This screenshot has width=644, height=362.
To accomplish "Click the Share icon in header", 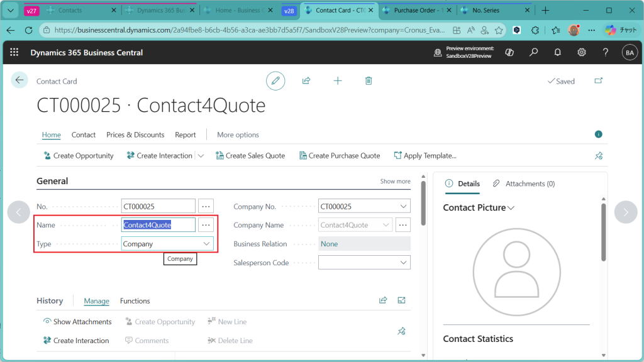I will [306, 81].
